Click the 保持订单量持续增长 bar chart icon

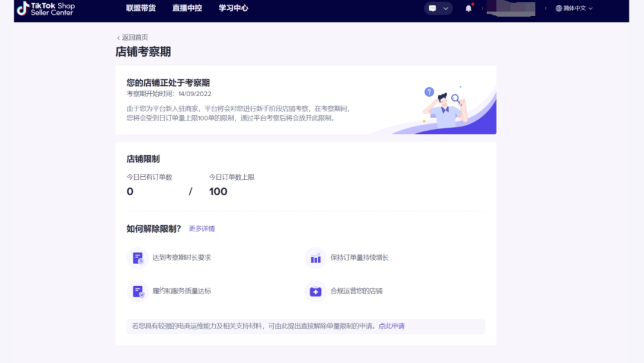(x=315, y=258)
